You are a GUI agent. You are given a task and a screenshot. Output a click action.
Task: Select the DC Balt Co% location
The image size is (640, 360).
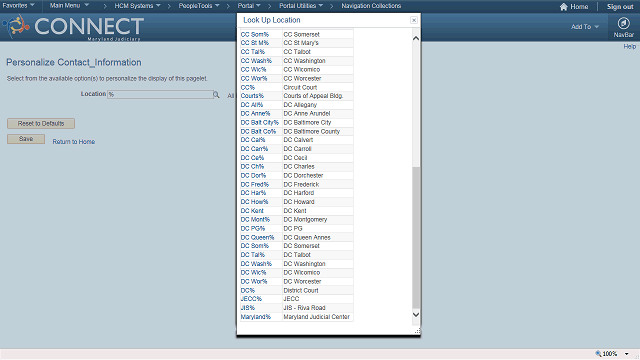[258, 131]
